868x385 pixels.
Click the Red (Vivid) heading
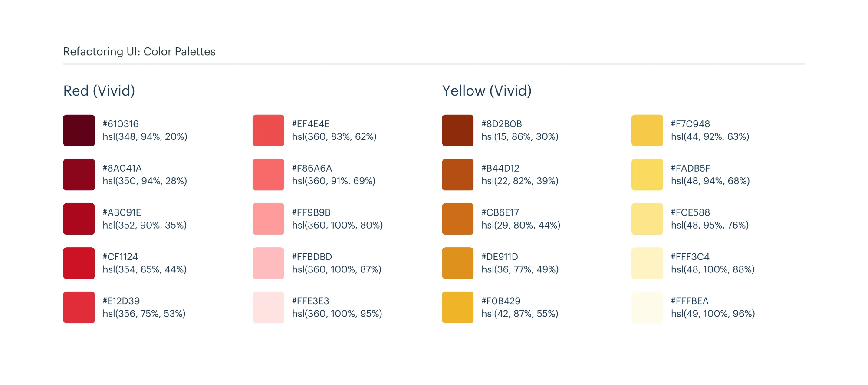coord(99,91)
